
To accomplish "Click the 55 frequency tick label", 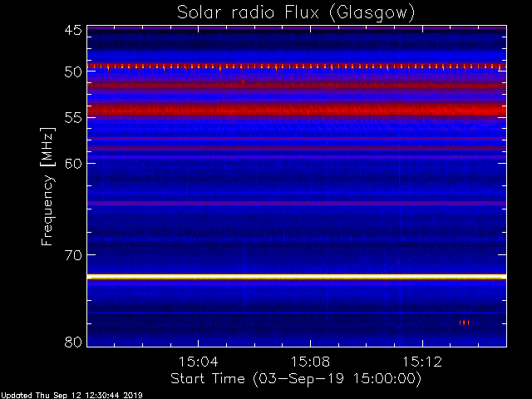I will [x=73, y=118].
